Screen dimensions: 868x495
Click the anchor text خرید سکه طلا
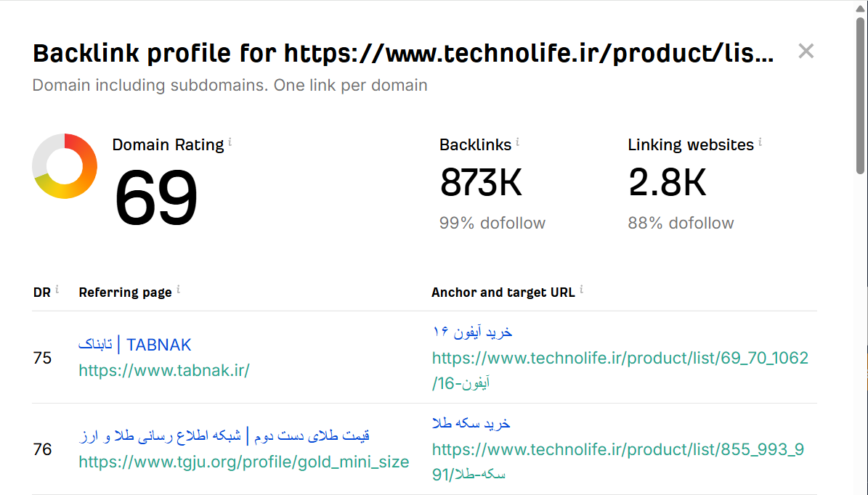click(471, 423)
